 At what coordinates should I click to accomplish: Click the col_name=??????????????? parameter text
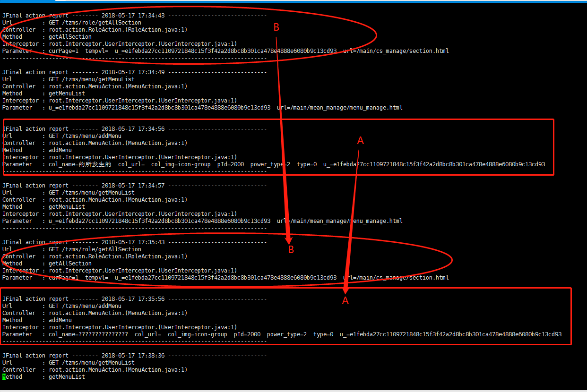88,334
